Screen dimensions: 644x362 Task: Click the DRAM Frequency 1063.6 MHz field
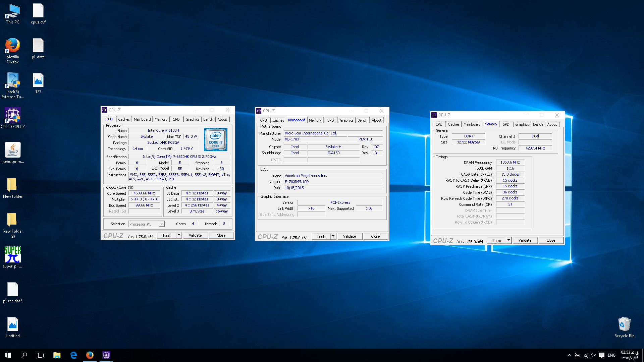click(x=510, y=162)
